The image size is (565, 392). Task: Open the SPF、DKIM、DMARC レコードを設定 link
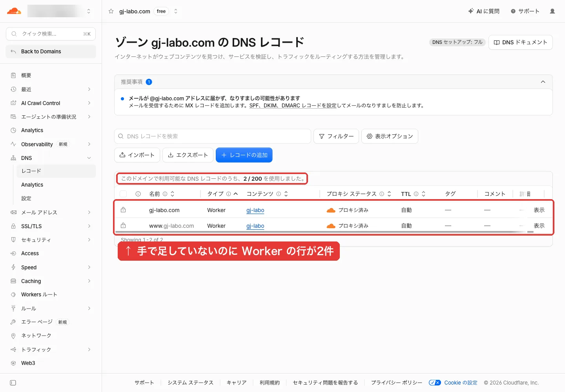[x=293, y=105]
